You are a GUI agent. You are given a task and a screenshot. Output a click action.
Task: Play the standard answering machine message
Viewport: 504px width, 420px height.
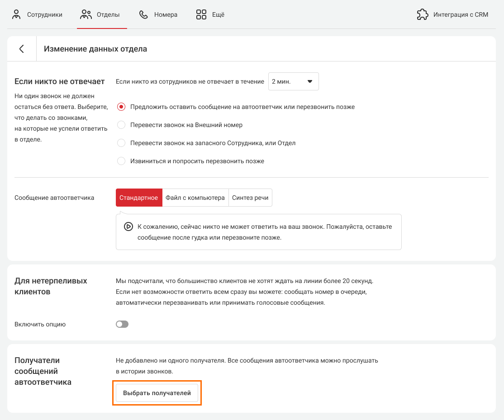click(128, 227)
